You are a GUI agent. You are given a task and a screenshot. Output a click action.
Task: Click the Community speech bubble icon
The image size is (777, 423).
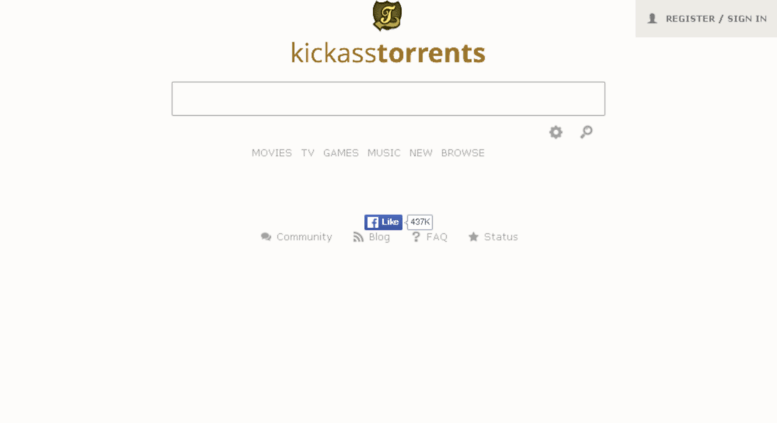[266, 237]
